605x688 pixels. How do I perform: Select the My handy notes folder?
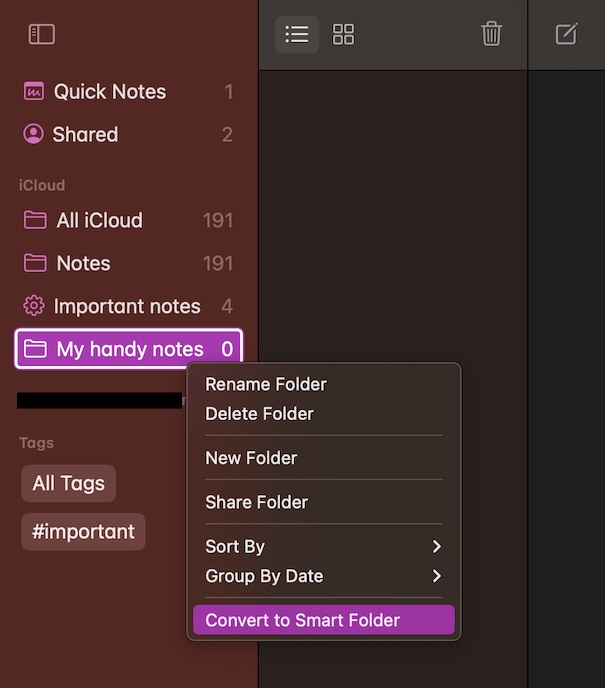coord(129,349)
